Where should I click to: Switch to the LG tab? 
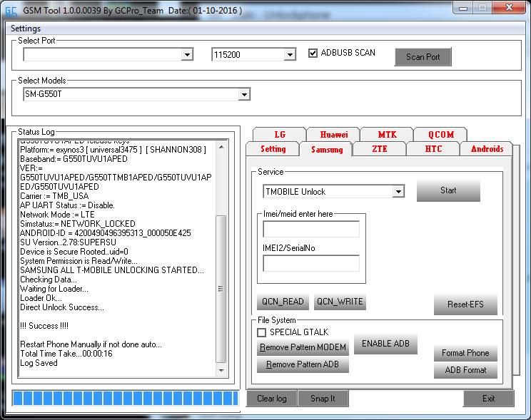coord(279,135)
